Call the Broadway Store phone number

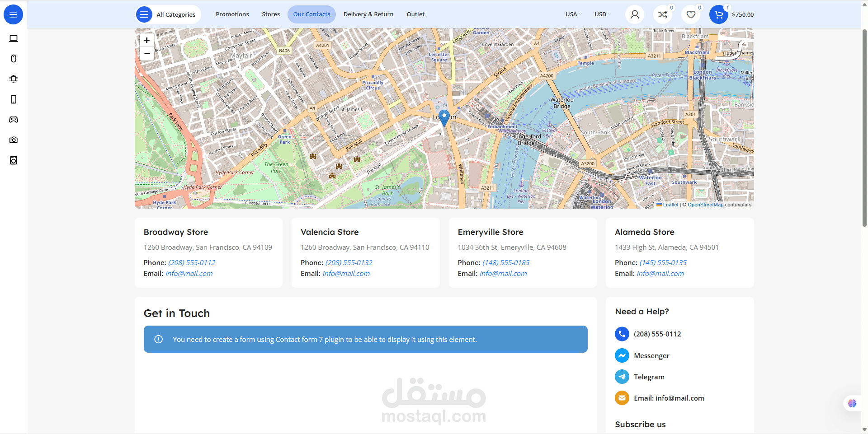(192, 263)
